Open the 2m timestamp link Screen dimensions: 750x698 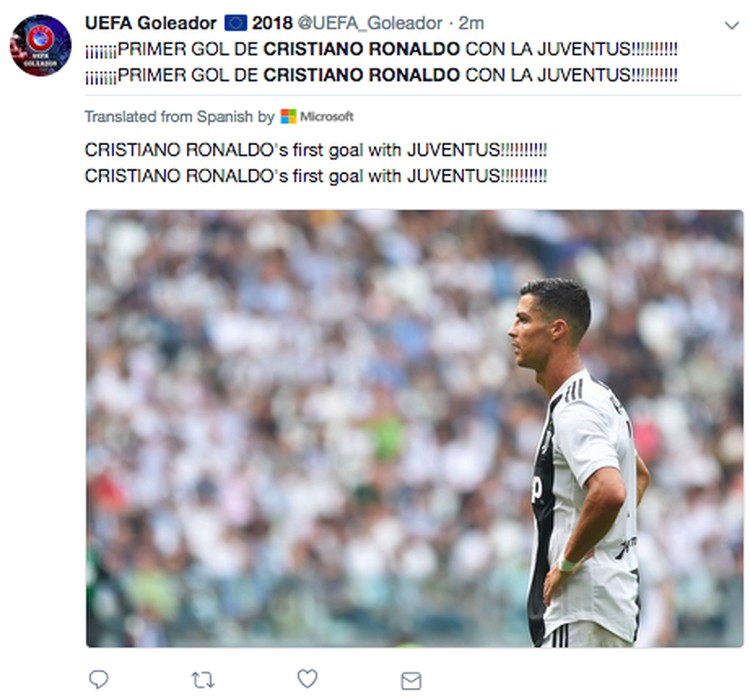click(471, 23)
